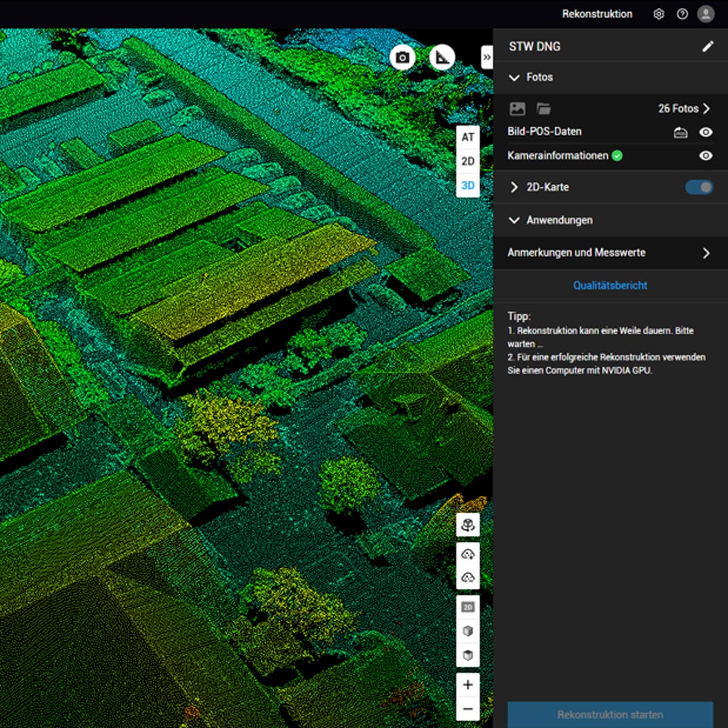The image size is (728, 728).
Task: Expand the 2D-Karte section
Action: (x=514, y=187)
